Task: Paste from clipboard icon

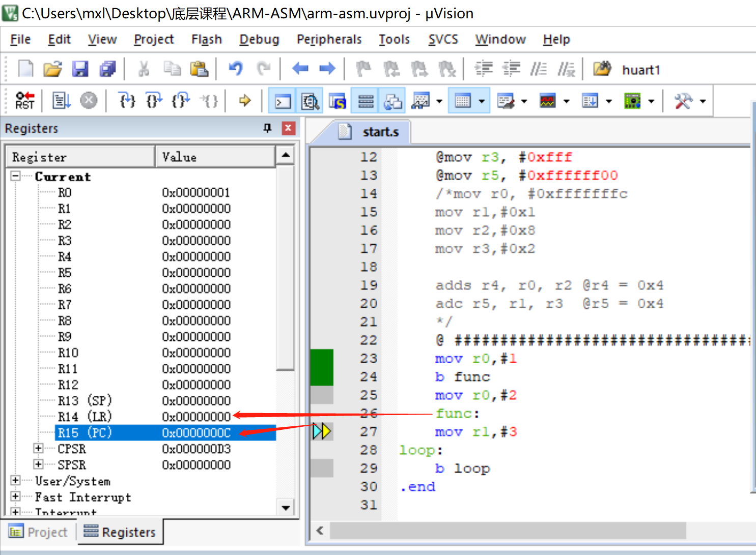Action: pyautogui.click(x=199, y=69)
